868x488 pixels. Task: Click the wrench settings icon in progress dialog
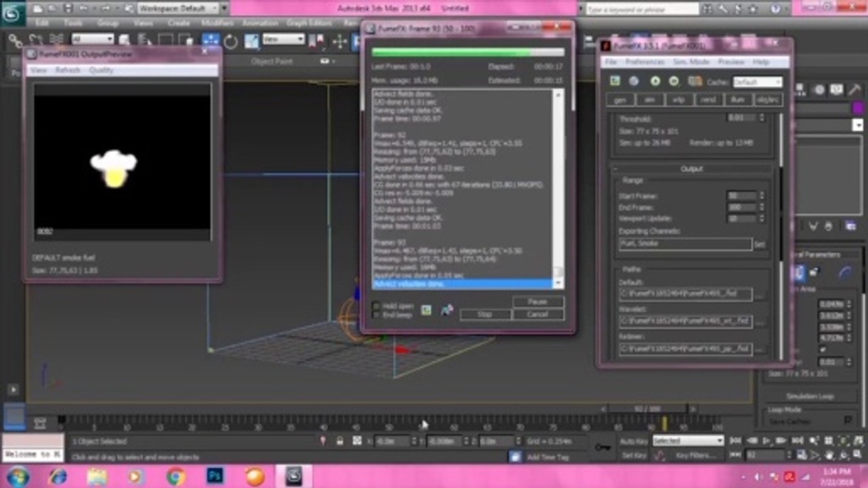[446, 310]
